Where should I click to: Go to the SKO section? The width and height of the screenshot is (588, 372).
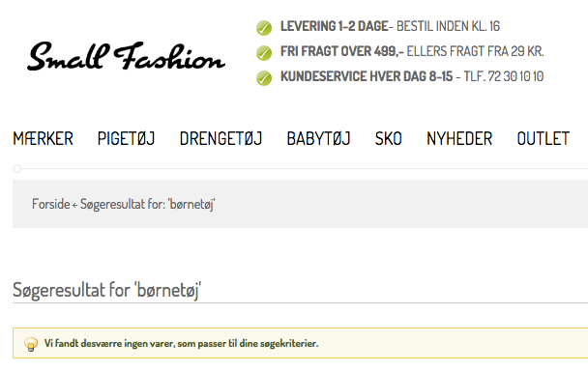389,139
